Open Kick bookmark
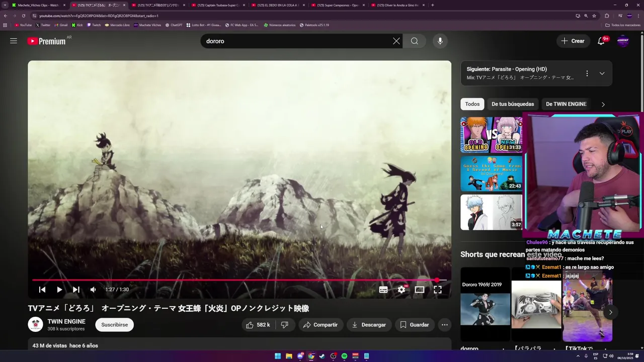This screenshot has height=362, width=644. click(77, 25)
